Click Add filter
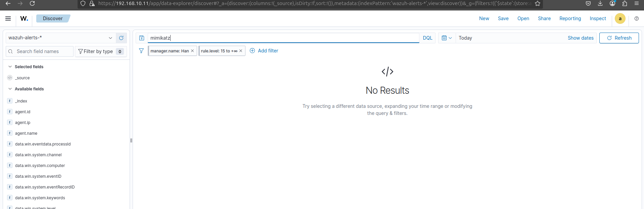The image size is (644, 209). click(x=264, y=51)
